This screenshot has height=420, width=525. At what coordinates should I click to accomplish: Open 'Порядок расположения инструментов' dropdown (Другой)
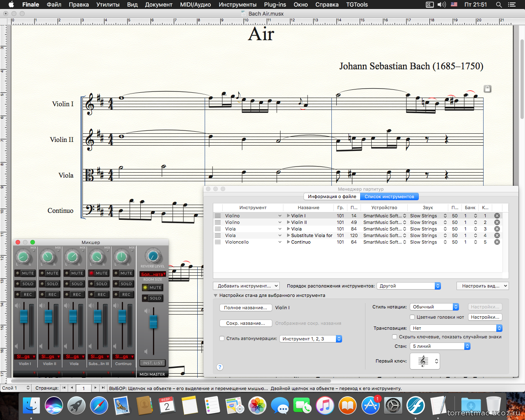(409, 286)
